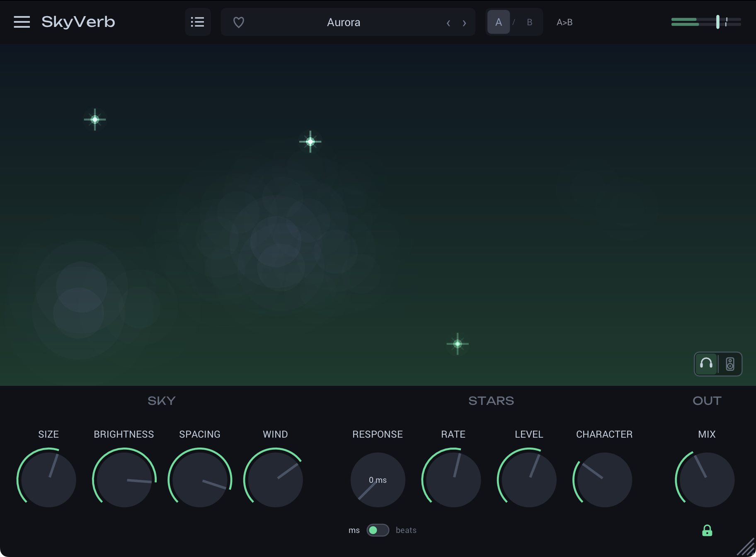
Task: Switch to speaker monitoring mode
Action: point(730,364)
